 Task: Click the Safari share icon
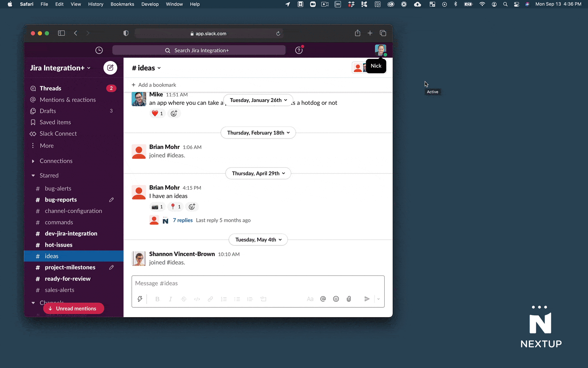[x=357, y=33]
